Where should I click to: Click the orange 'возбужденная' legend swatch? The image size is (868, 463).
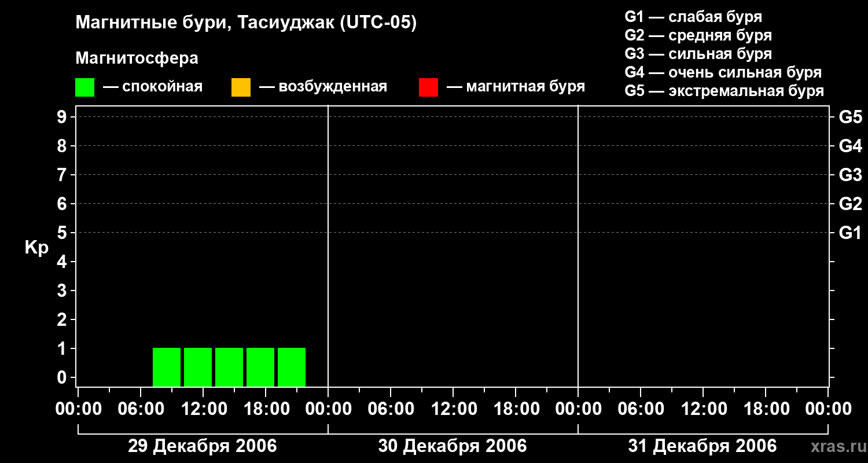241,87
